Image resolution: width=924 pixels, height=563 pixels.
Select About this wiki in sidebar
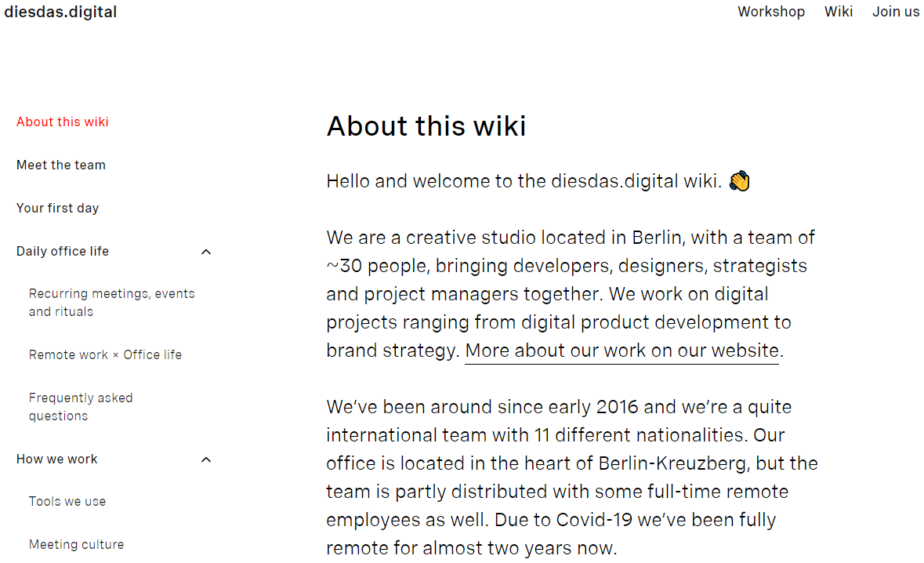pos(63,122)
